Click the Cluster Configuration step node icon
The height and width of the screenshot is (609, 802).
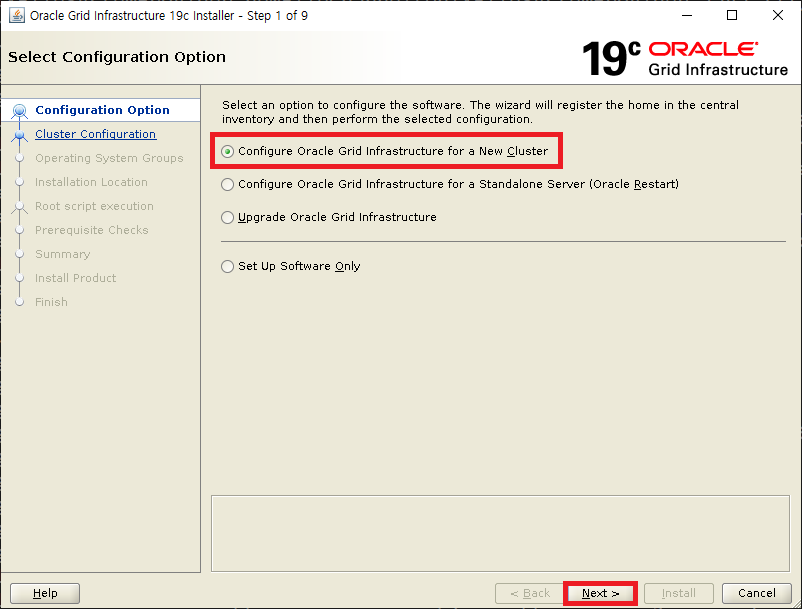pos(19,135)
